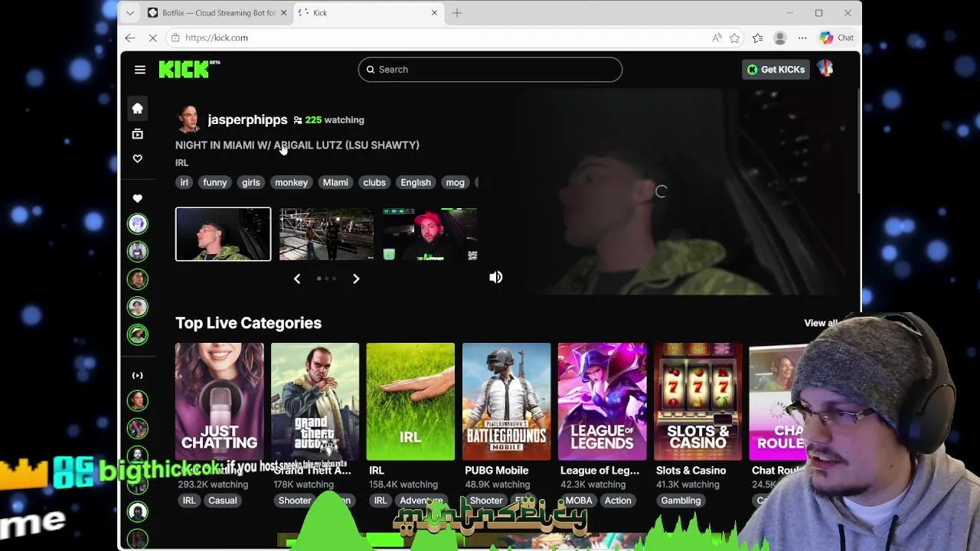Select the Action tag
The image size is (980, 551).
pyautogui.click(x=618, y=500)
